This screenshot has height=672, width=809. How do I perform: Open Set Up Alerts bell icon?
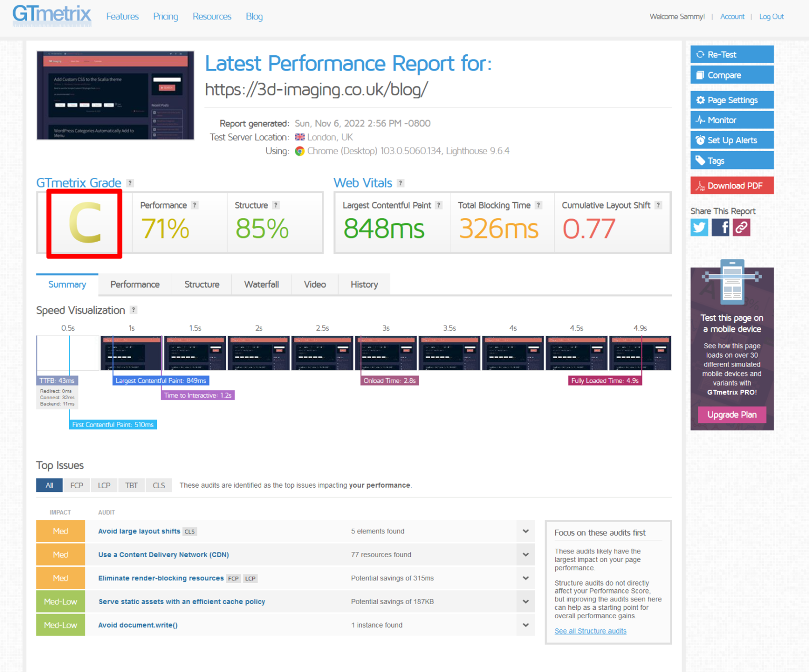point(701,140)
